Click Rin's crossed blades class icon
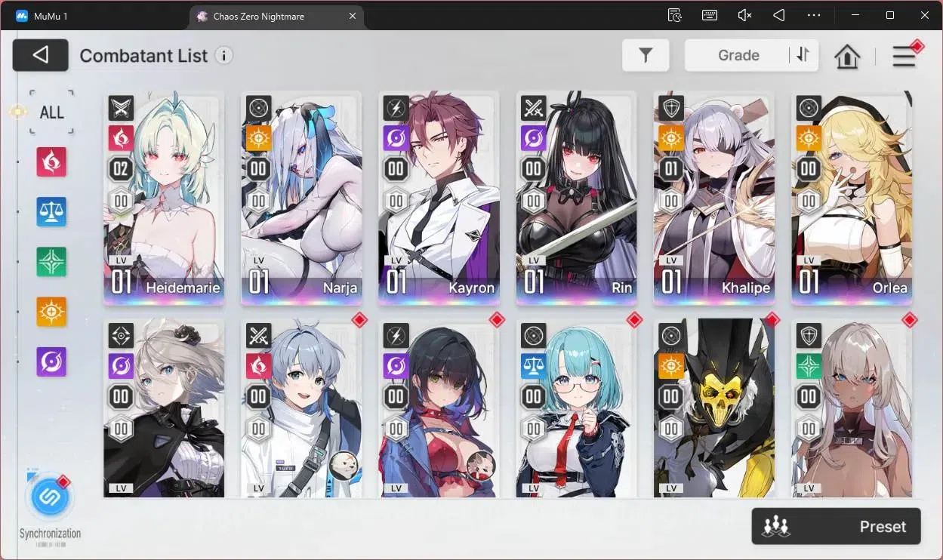Viewport: 943px width, 560px height. coord(533,109)
